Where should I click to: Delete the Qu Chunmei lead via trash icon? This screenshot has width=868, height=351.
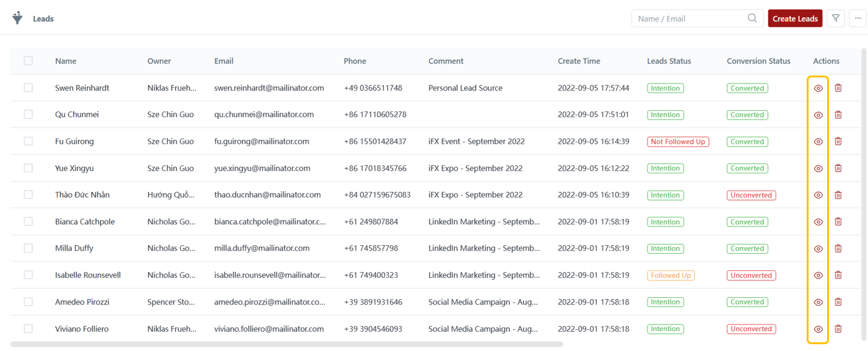tap(838, 115)
